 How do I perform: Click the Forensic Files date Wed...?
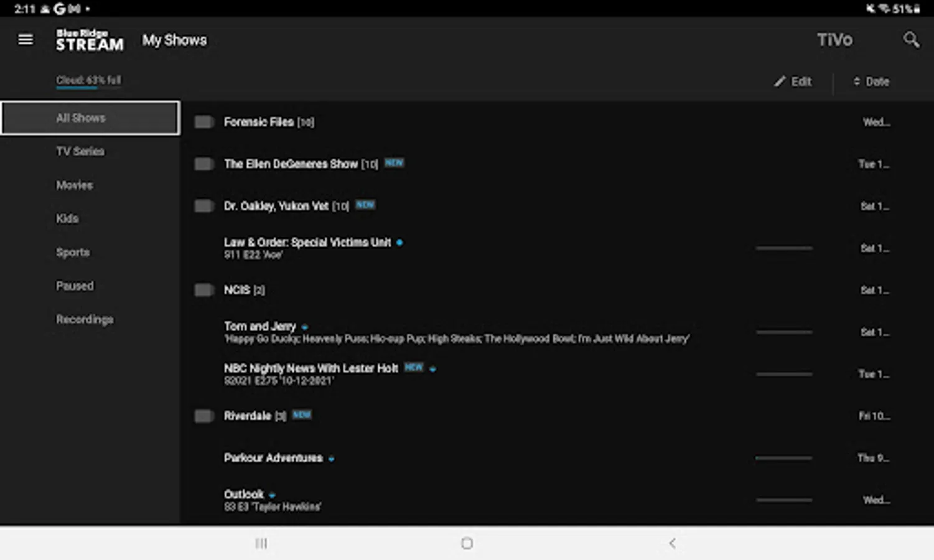tap(876, 122)
